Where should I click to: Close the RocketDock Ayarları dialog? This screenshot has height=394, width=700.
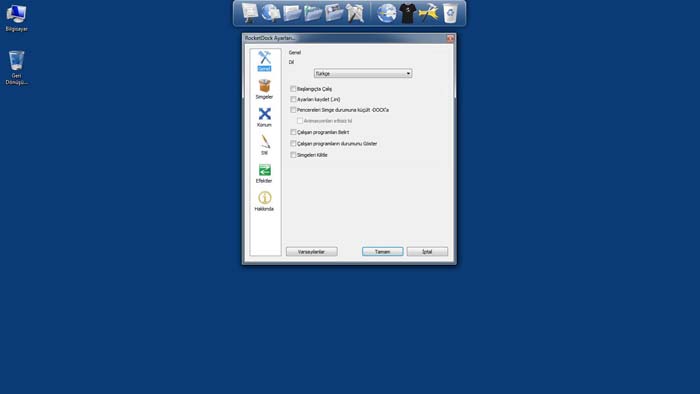[x=450, y=38]
